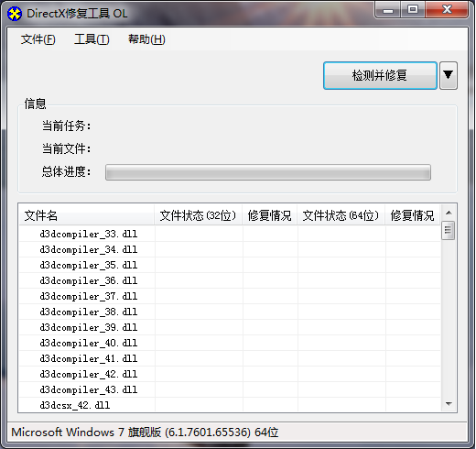Open the 帮助(H) menu
The image size is (476, 449).
146,39
